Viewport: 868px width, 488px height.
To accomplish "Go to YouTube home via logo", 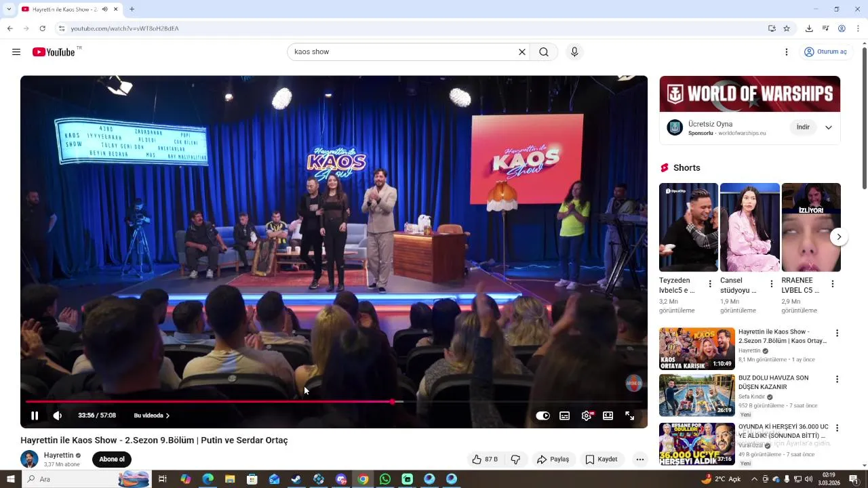I will click(54, 52).
